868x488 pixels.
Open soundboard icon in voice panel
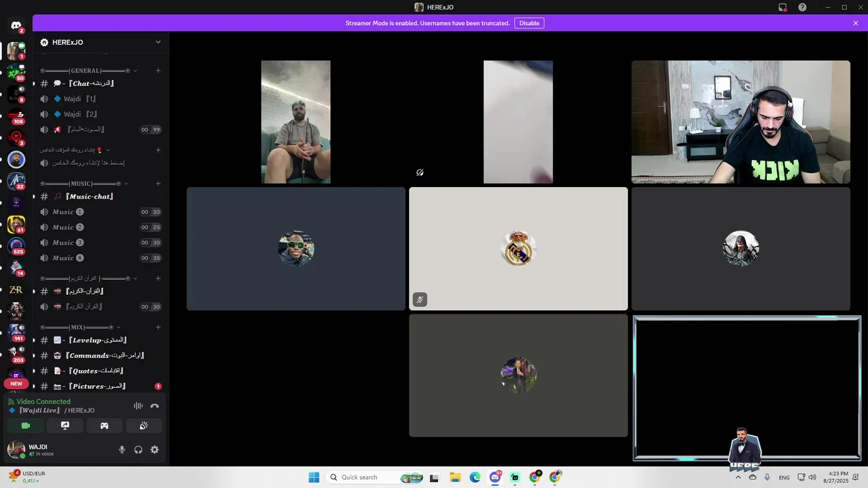(144, 426)
